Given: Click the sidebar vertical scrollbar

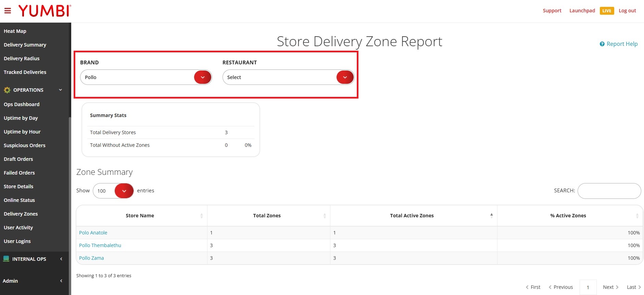Looking at the screenshot, I should point(70,205).
